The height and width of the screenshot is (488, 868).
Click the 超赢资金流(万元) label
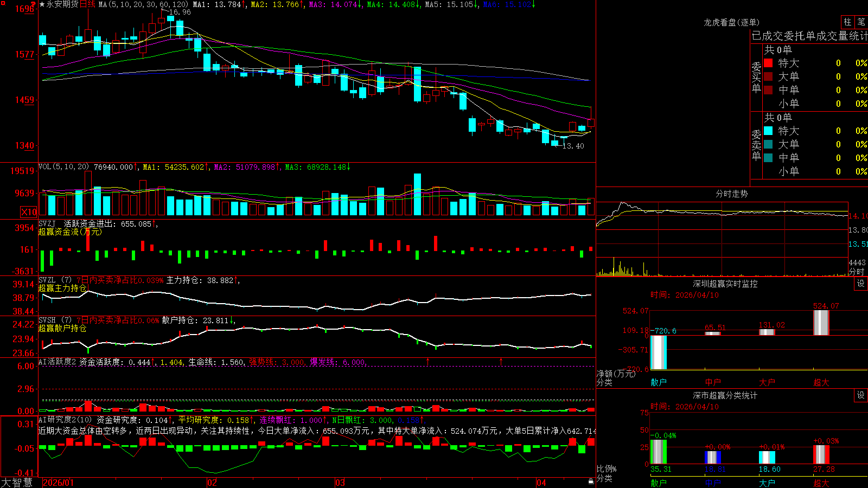coord(70,232)
